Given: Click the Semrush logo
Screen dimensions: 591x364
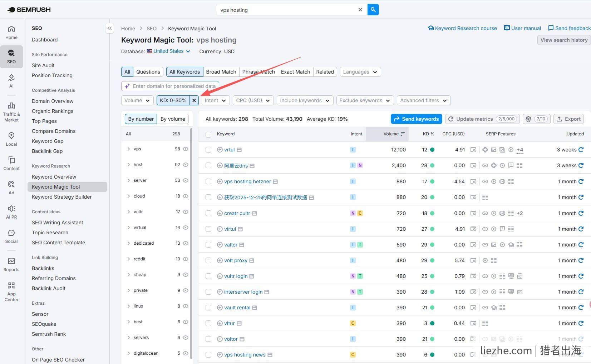Looking at the screenshot, I should 29,10.
